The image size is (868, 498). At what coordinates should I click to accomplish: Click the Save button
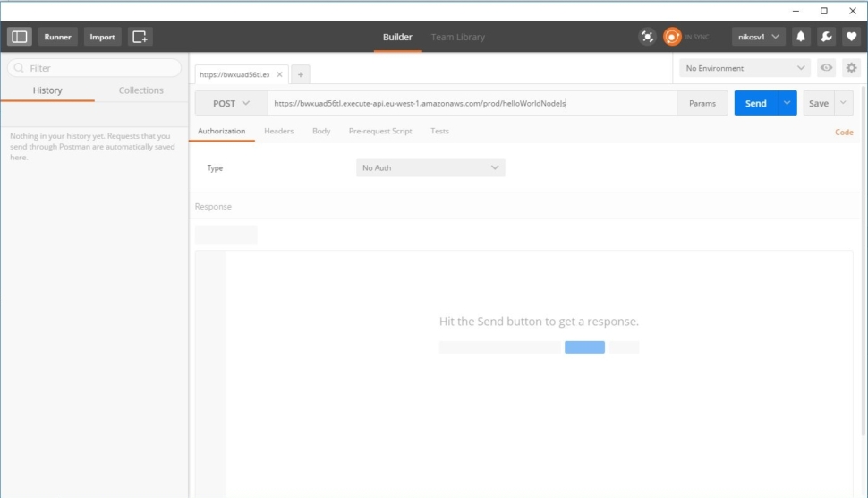pos(819,103)
